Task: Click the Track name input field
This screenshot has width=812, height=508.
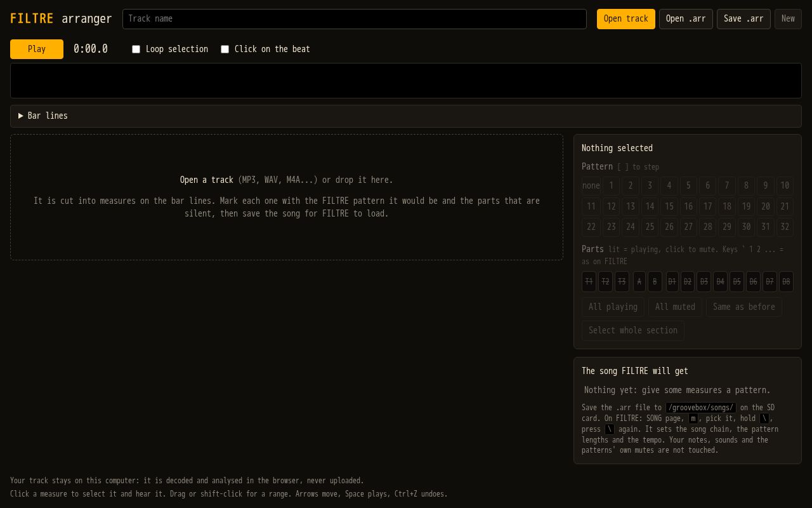Action: (354, 19)
